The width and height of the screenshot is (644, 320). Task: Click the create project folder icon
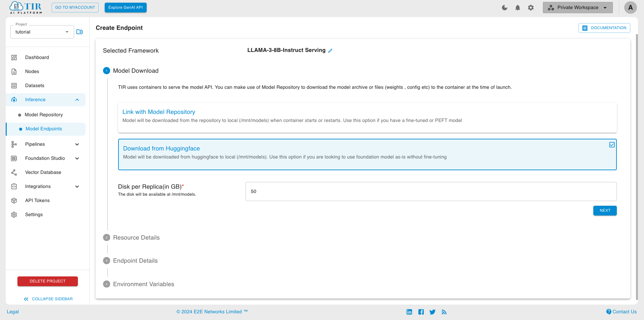pos(80,32)
